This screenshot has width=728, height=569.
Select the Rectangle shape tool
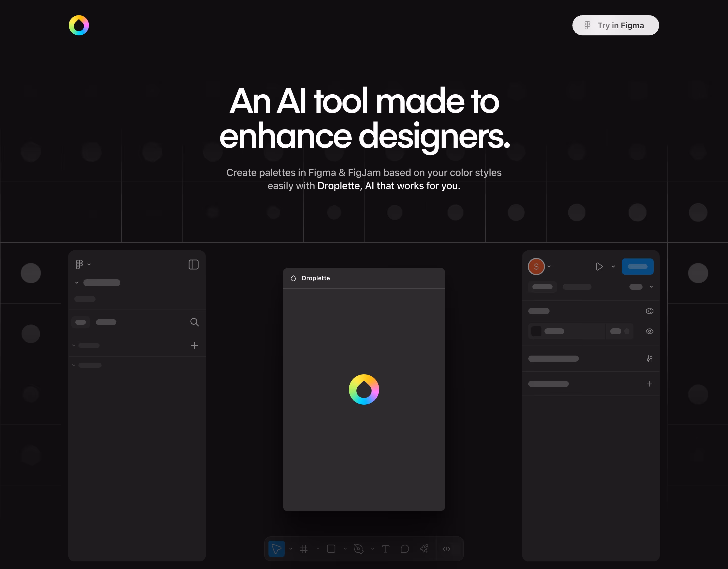tap(331, 549)
